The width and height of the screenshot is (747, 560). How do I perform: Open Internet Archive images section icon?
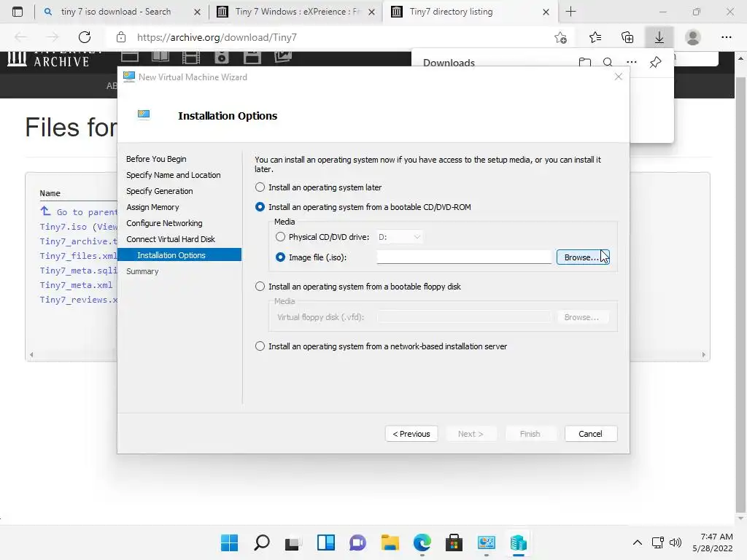coord(282,57)
